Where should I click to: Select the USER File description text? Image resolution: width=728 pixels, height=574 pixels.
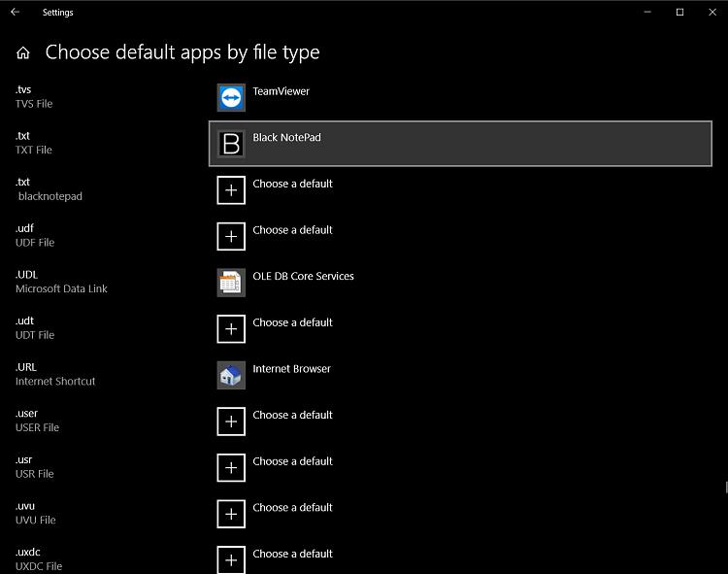pyautogui.click(x=37, y=427)
